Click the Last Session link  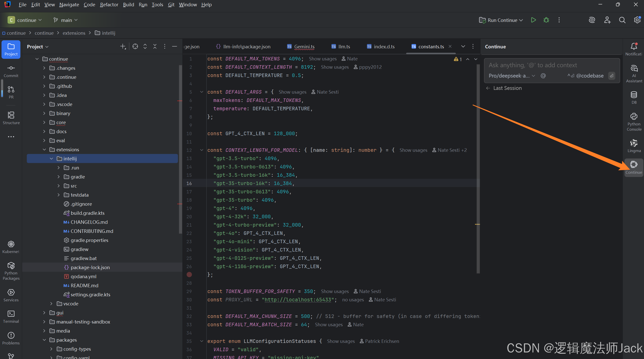pos(507,88)
